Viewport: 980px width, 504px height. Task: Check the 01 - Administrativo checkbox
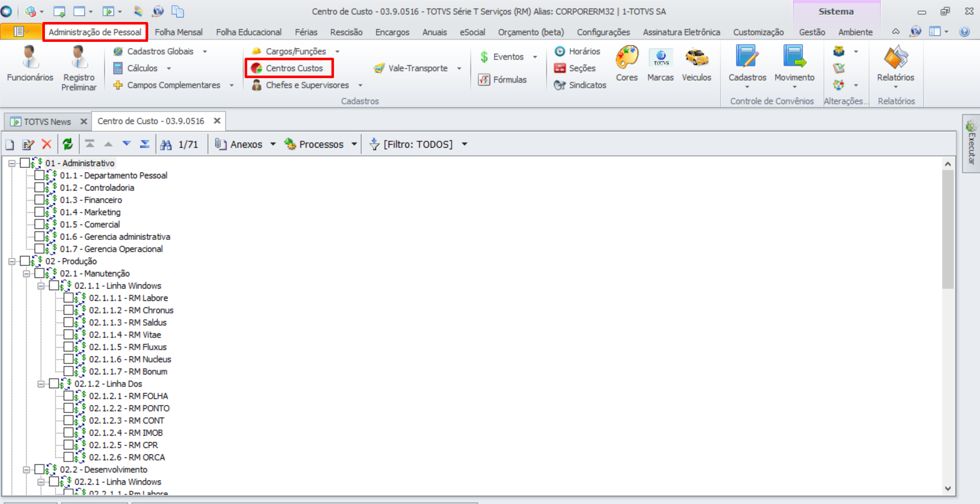click(25, 163)
